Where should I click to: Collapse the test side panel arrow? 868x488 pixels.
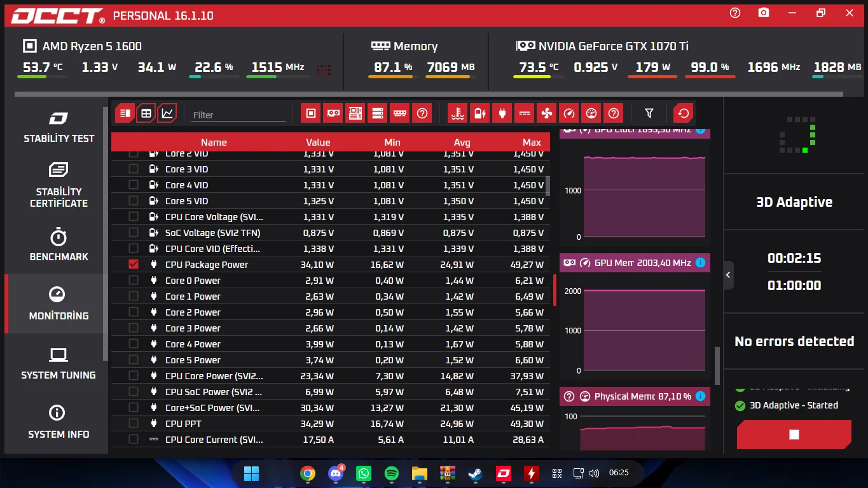point(729,275)
